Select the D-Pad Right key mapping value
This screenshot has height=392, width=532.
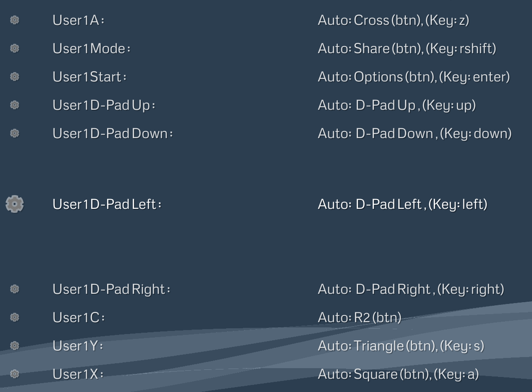tap(411, 289)
